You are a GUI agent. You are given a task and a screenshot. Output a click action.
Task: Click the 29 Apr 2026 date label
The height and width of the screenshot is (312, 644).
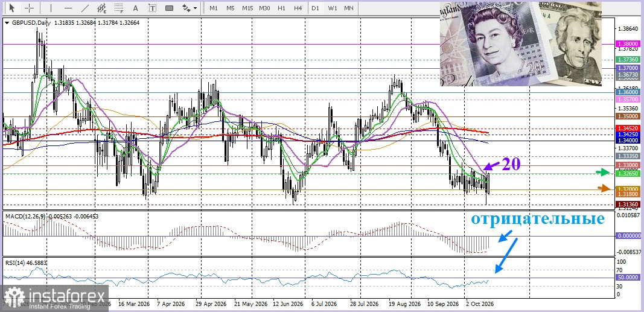(x=211, y=305)
